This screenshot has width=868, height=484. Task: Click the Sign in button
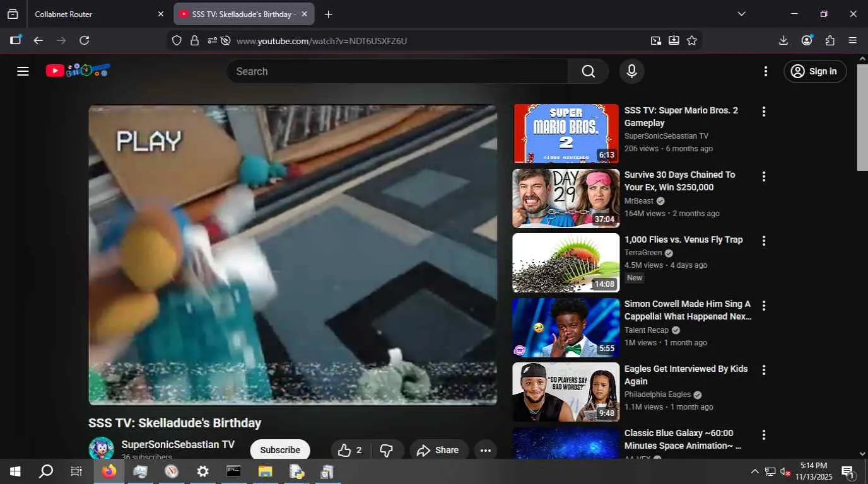click(815, 71)
